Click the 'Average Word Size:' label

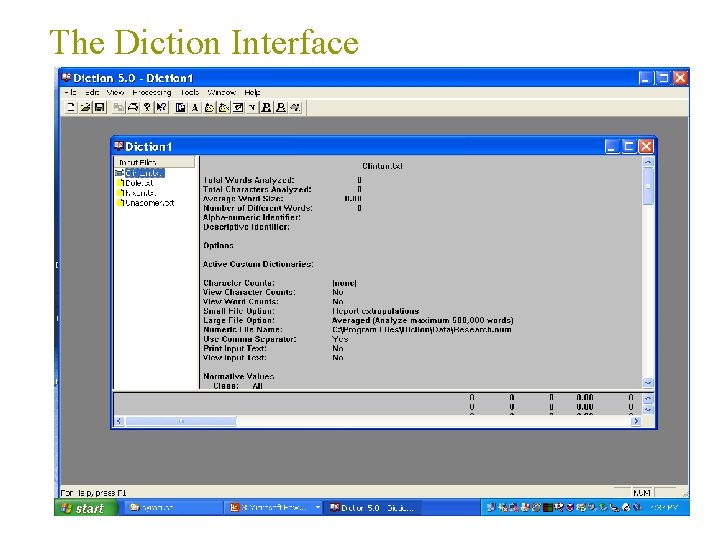pos(243,199)
